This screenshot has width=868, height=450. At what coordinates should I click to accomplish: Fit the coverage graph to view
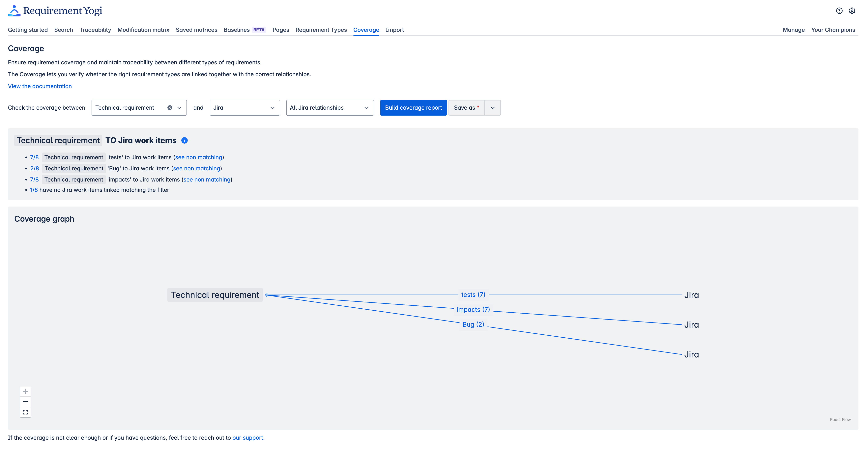click(25, 412)
